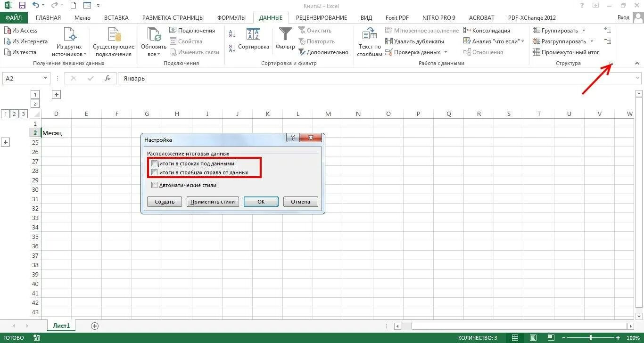
Task: Open the Сортировка dialog
Action: pos(254,39)
